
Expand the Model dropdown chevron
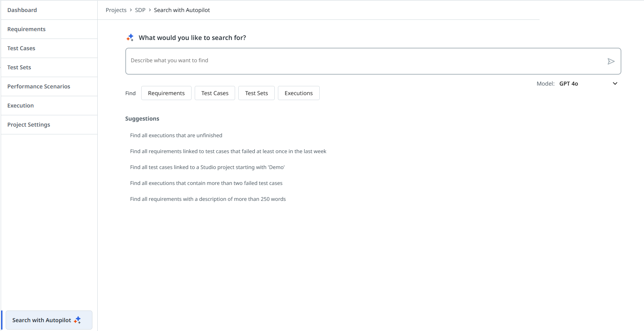[x=615, y=84]
